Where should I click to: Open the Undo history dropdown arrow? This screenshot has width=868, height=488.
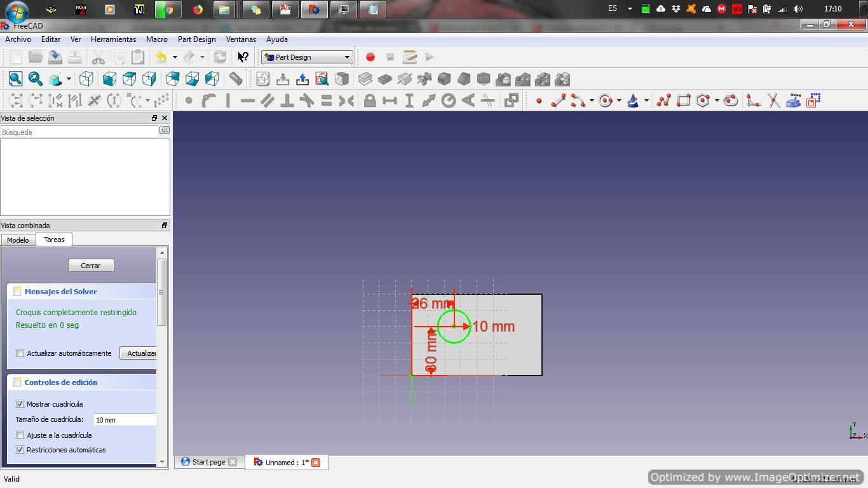[x=175, y=57]
